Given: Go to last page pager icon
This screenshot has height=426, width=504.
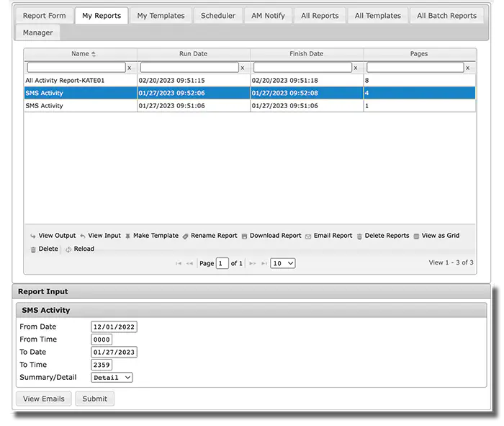Looking at the screenshot, I should pos(264,264).
